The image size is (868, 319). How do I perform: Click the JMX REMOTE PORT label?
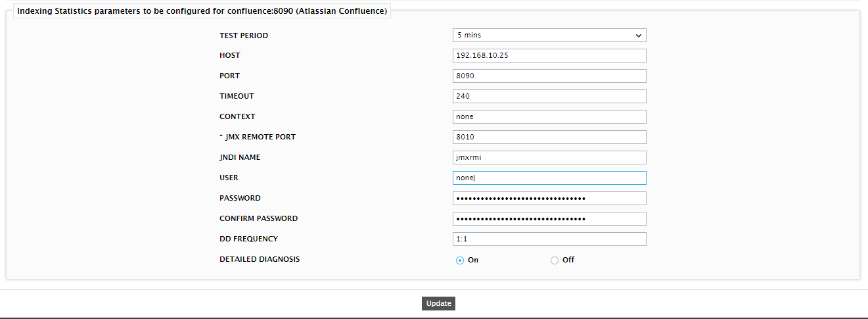[x=258, y=137]
